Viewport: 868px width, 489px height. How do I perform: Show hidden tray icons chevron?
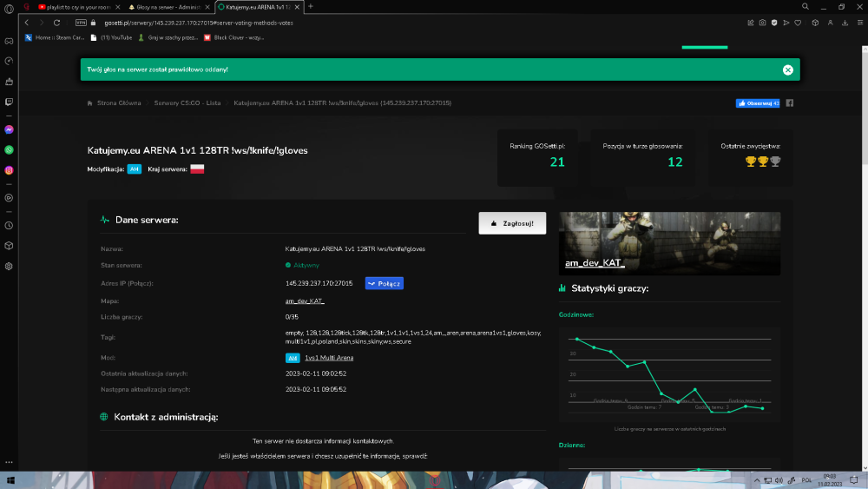pyautogui.click(x=757, y=480)
